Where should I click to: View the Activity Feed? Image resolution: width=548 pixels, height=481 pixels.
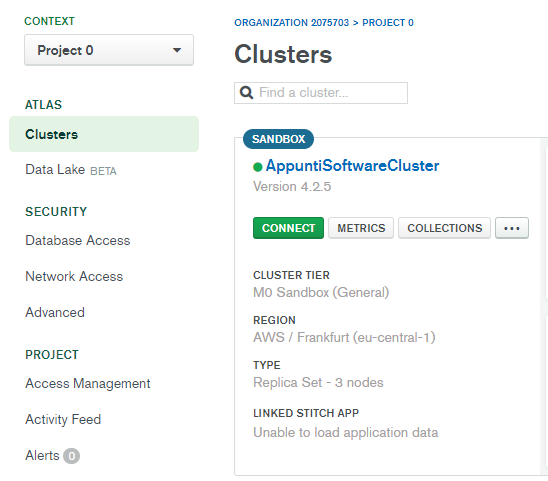coord(63,419)
